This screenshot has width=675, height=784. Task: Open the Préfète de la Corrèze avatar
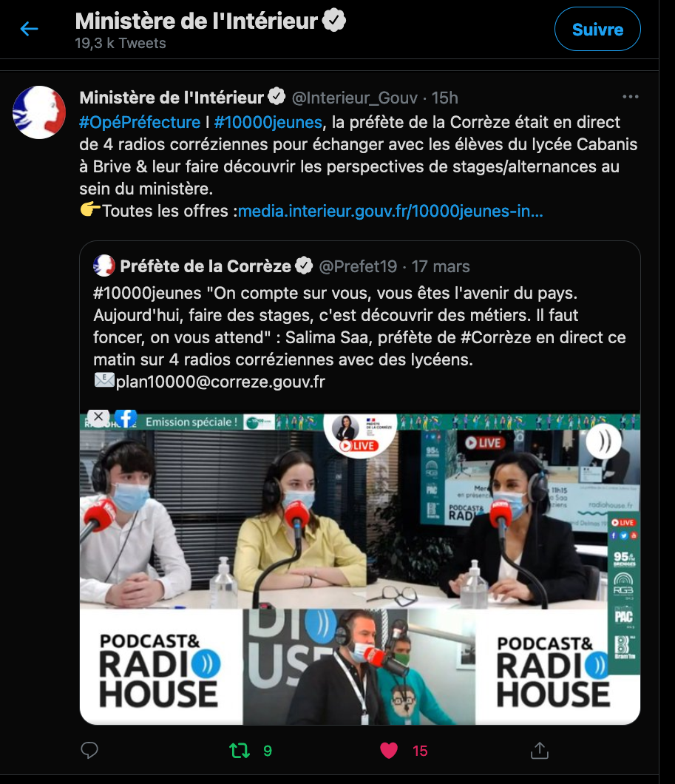pos(104,266)
